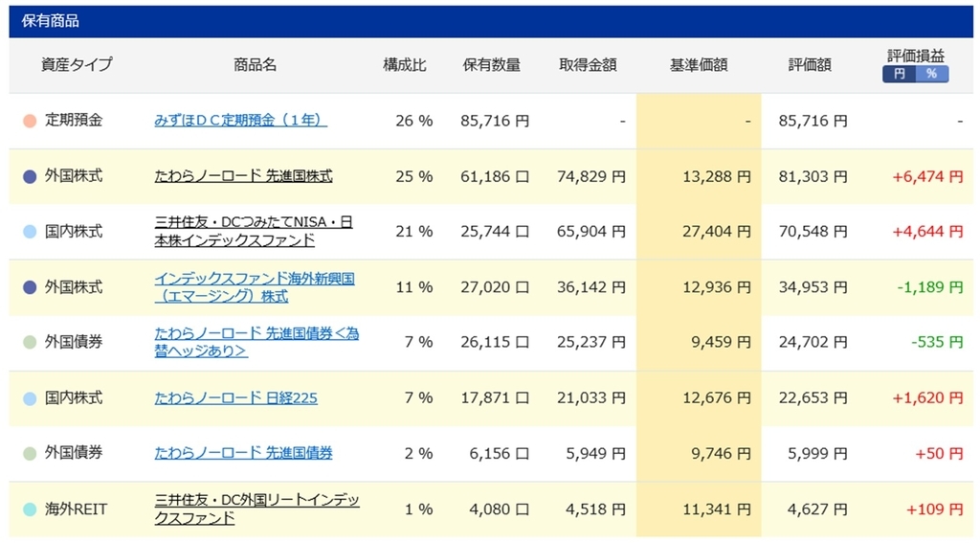Select the -1,189 円 loss value
Image resolution: width=980 pixels, height=543 pixels.
tap(930, 287)
